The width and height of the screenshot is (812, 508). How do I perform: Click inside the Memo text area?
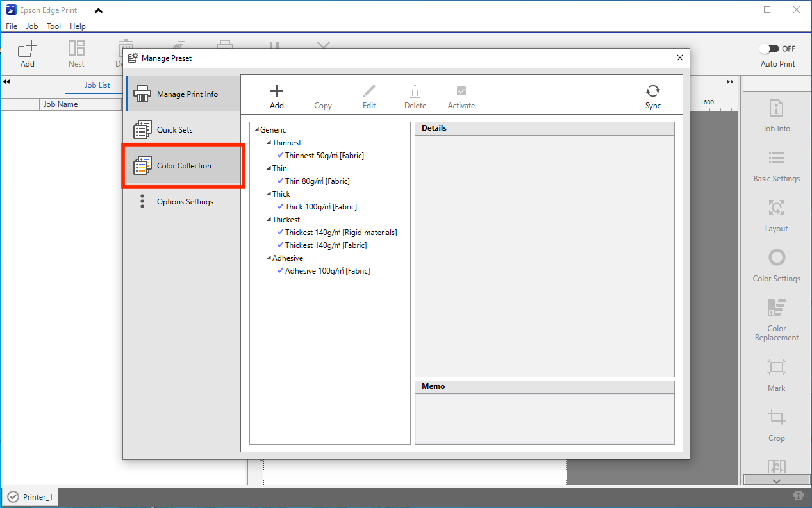point(545,418)
